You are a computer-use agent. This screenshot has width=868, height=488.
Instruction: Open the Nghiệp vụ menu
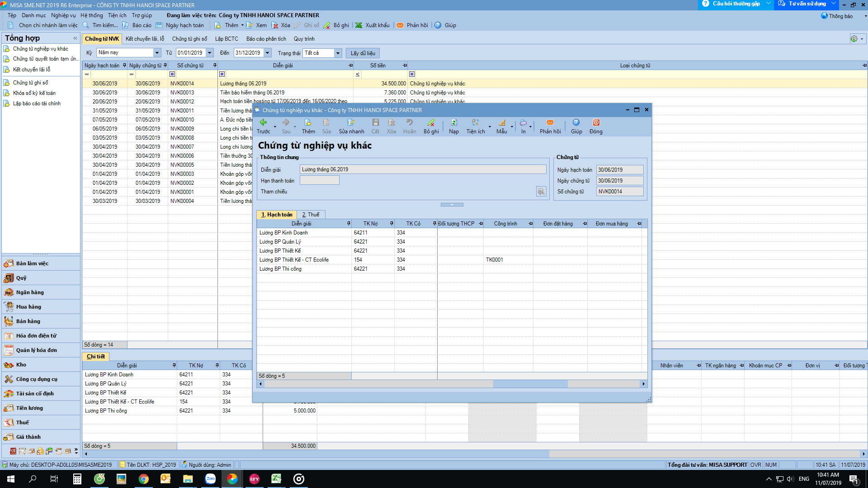[x=63, y=15]
